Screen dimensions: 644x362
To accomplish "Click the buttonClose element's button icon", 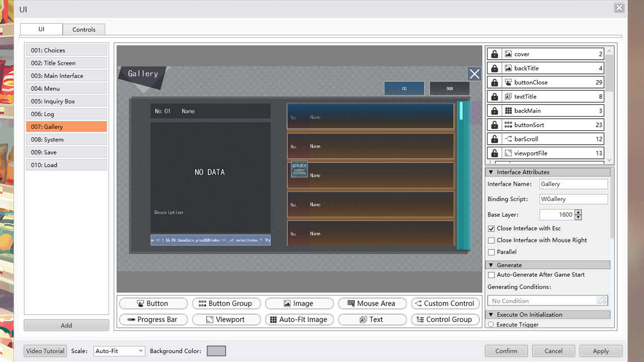I will [x=508, y=82].
